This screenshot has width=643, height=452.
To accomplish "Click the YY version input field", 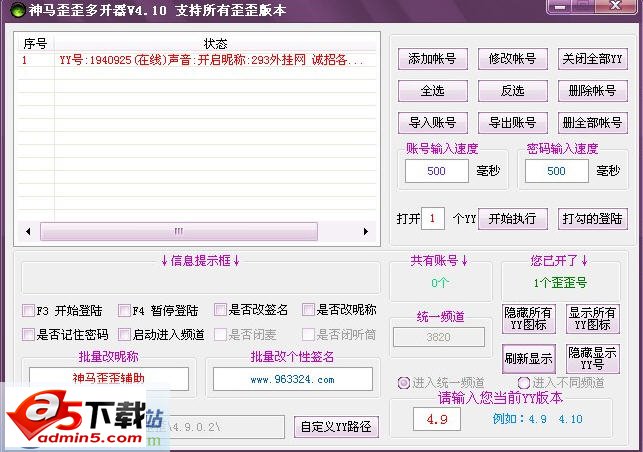I will click(437, 419).
